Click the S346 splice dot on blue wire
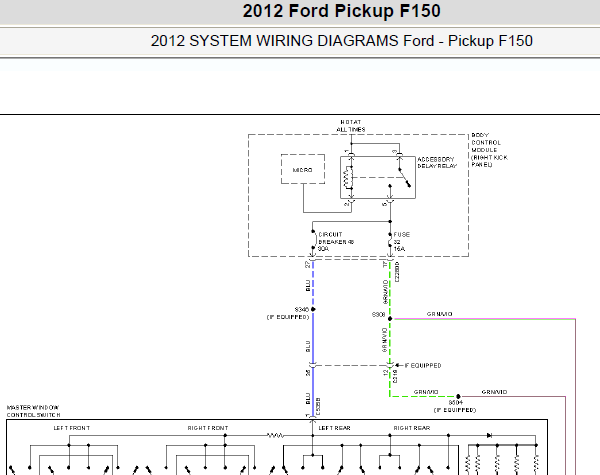 click(313, 309)
